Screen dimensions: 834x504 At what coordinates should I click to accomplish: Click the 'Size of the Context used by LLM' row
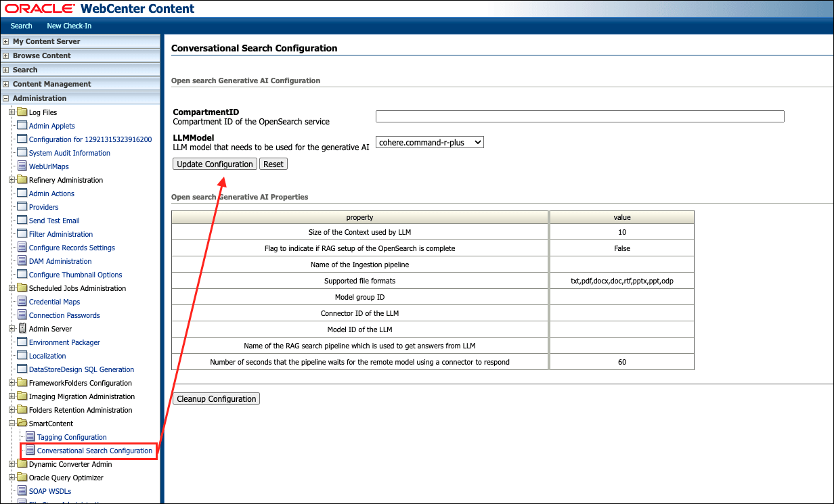click(x=433, y=232)
